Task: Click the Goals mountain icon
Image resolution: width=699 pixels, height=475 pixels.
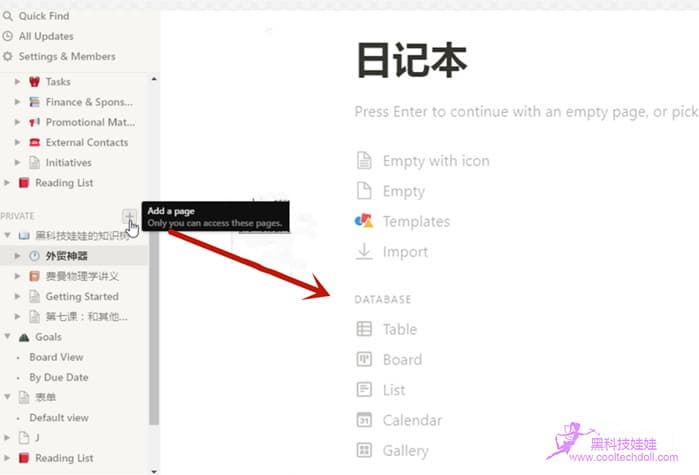Action: (24, 337)
